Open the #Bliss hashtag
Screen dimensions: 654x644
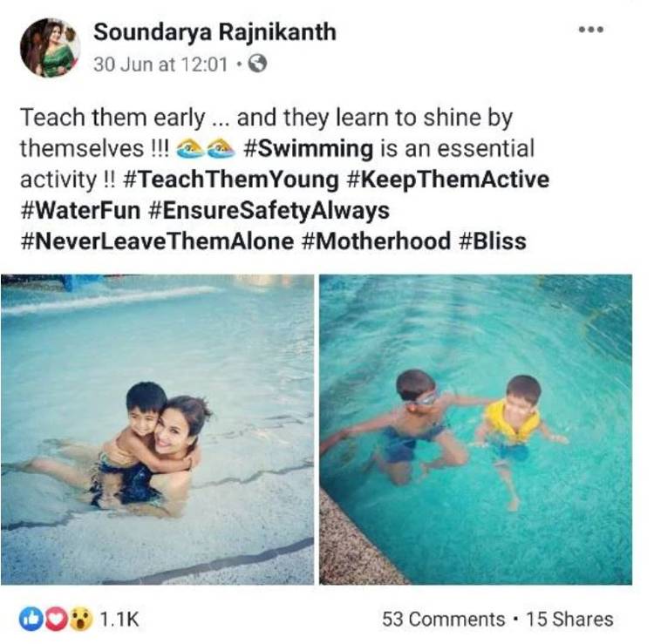click(492, 241)
